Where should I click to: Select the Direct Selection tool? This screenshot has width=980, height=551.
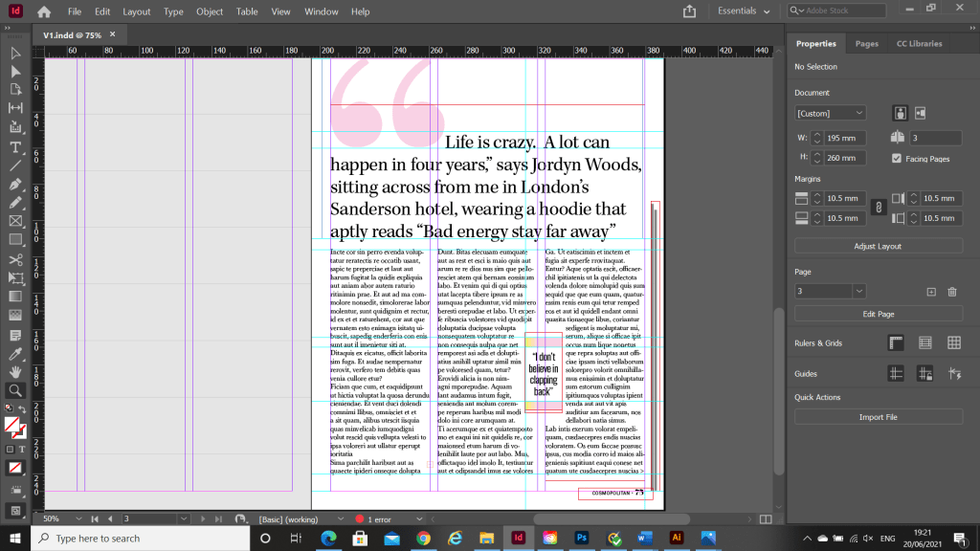click(x=15, y=71)
